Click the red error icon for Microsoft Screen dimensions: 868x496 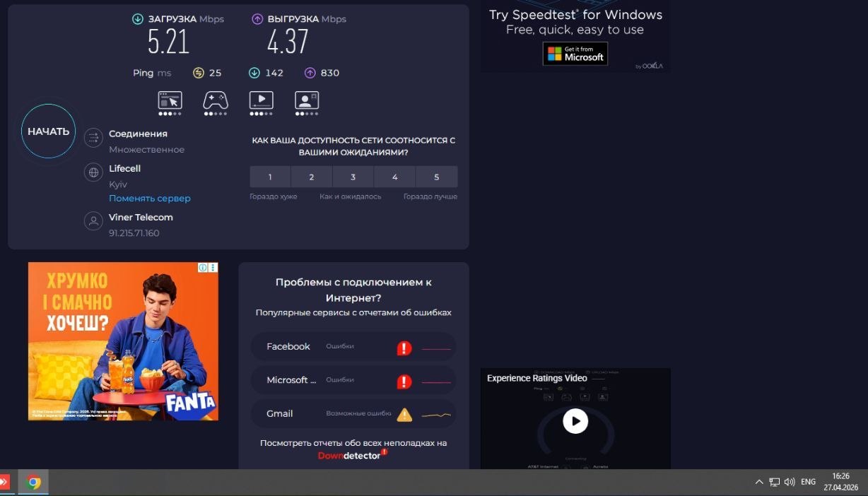coord(404,382)
